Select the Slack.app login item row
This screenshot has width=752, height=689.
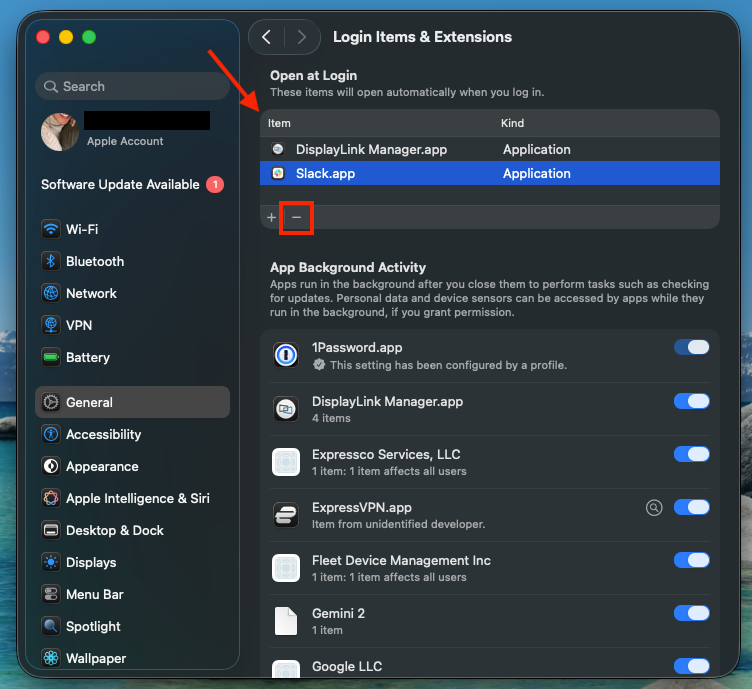click(x=490, y=173)
